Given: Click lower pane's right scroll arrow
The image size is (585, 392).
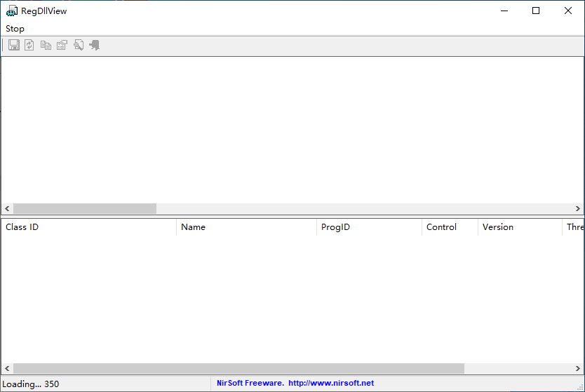Looking at the screenshot, I should point(578,369).
